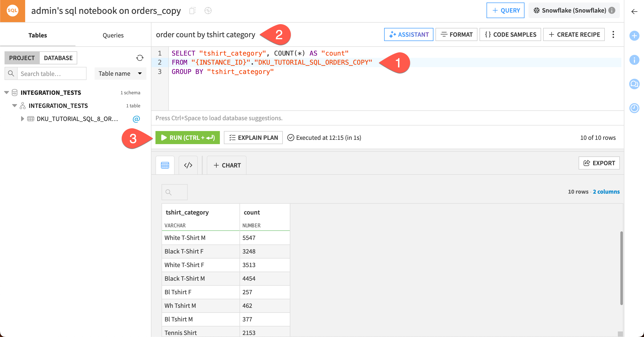This screenshot has height=337, width=644.
Task: Switch back to PROJECT mode
Action: 22,58
